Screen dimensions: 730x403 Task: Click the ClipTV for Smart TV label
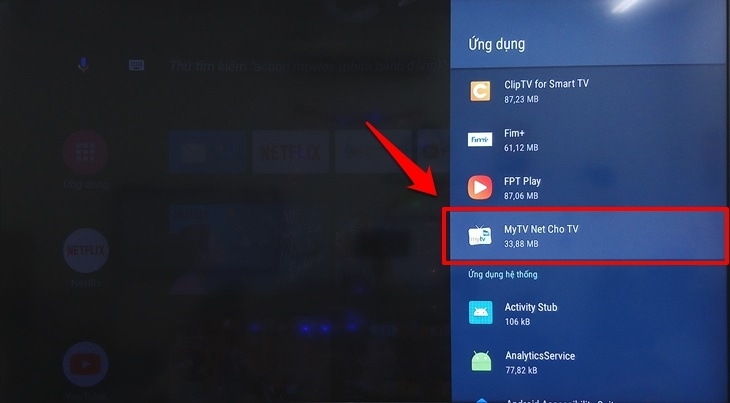coord(546,84)
